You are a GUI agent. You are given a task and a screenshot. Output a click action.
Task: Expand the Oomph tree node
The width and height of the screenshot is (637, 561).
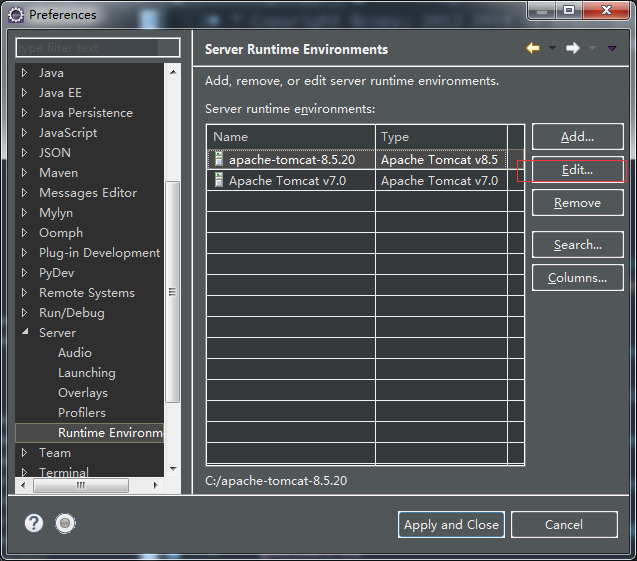[24, 232]
